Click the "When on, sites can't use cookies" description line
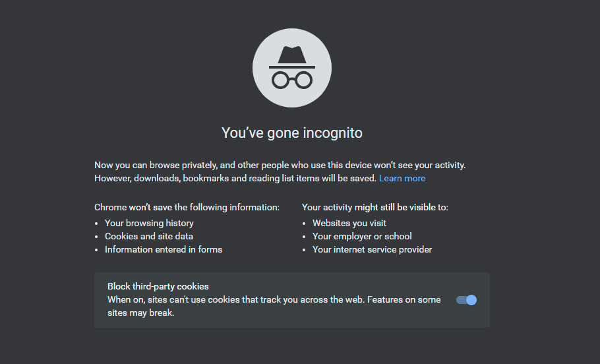 [274, 299]
